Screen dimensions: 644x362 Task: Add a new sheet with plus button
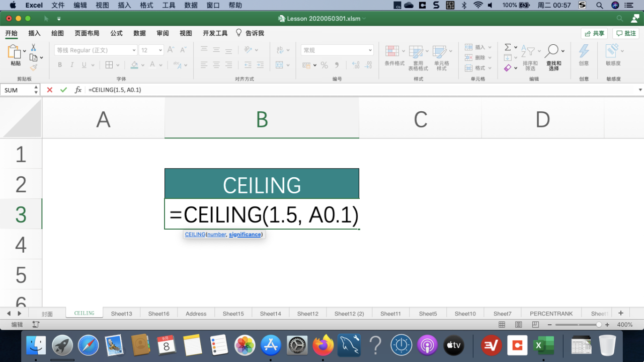(620, 313)
